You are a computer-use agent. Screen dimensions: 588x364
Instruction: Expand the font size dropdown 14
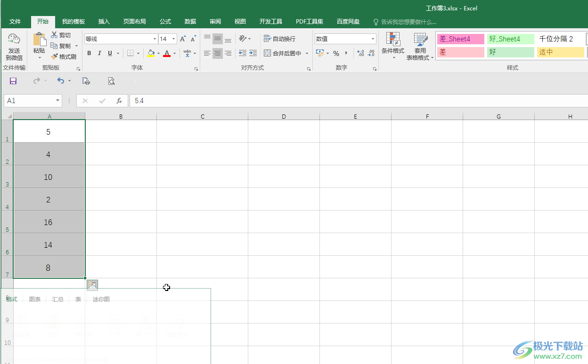[x=174, y=39]
